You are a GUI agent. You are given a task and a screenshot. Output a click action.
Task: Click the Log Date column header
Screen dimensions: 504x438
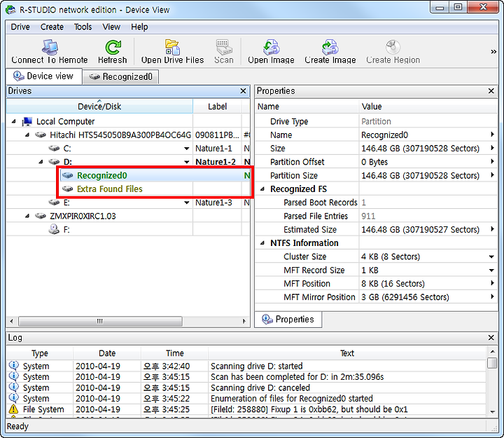107,353
